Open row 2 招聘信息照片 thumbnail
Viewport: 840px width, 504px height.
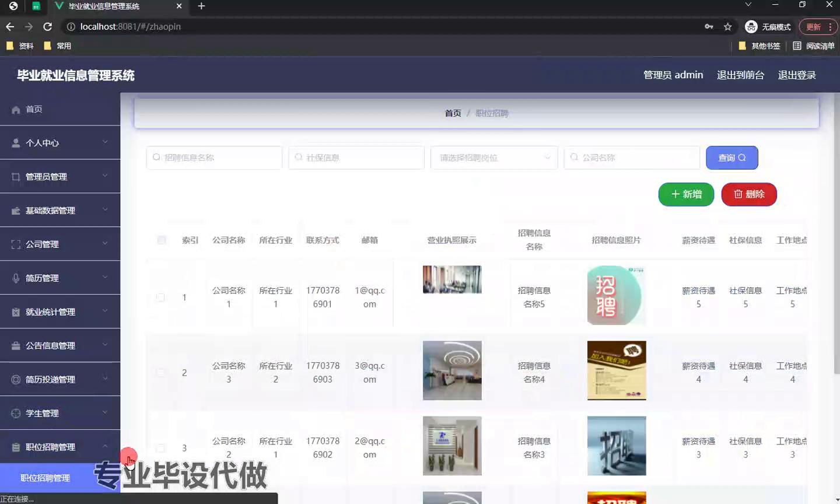point(617,370)
